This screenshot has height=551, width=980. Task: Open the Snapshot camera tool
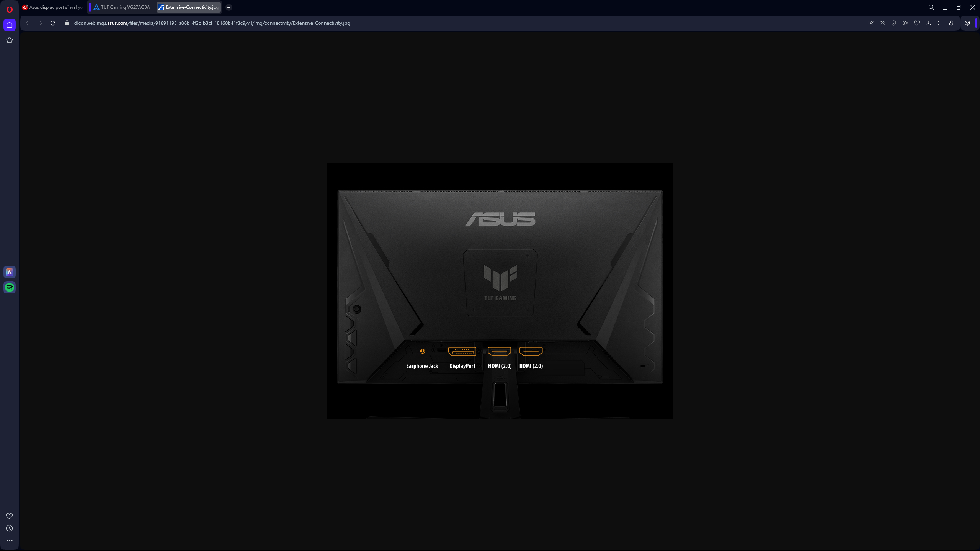(x=882, y=23)
